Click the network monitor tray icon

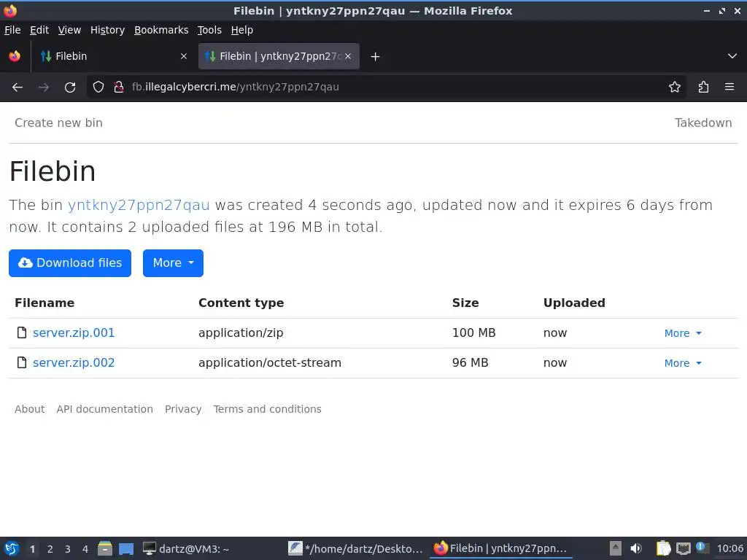(x=683, y=548)
